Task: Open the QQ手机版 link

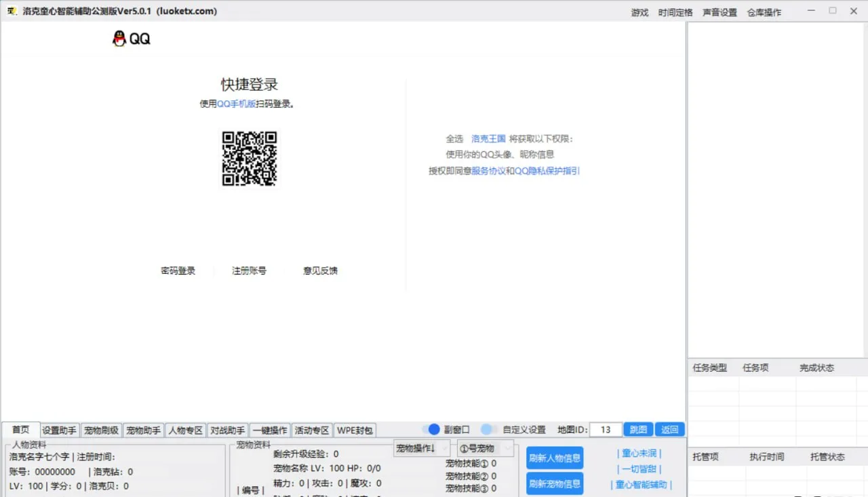Action: tap(236, 104)
